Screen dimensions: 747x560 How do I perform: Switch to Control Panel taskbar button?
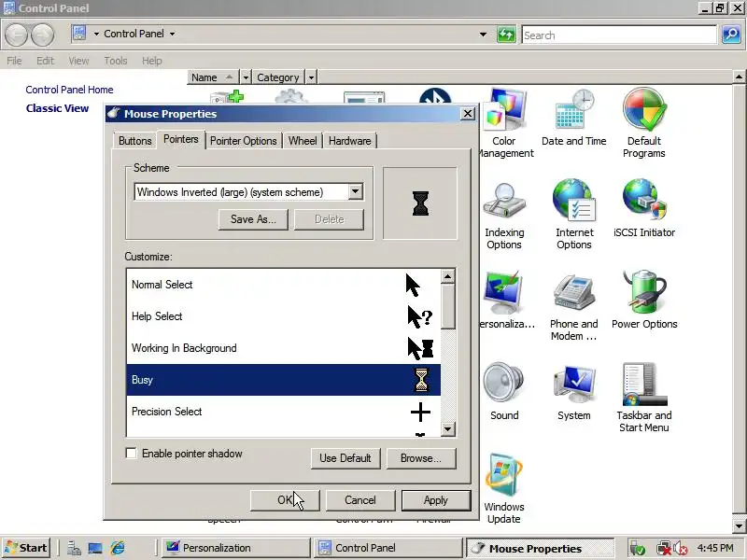388,548
